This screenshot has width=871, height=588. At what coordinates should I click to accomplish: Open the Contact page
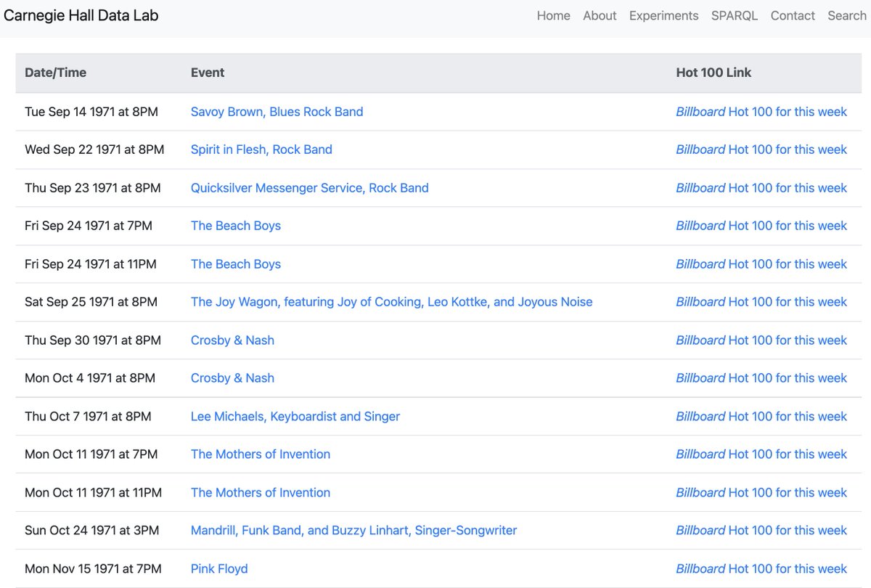tap(793, 16)
